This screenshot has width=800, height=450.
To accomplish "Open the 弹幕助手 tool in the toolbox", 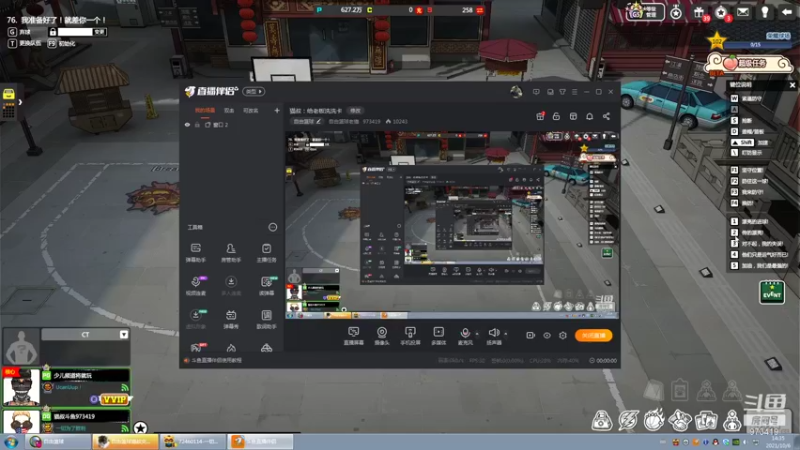I will click(x=195, y=253).
